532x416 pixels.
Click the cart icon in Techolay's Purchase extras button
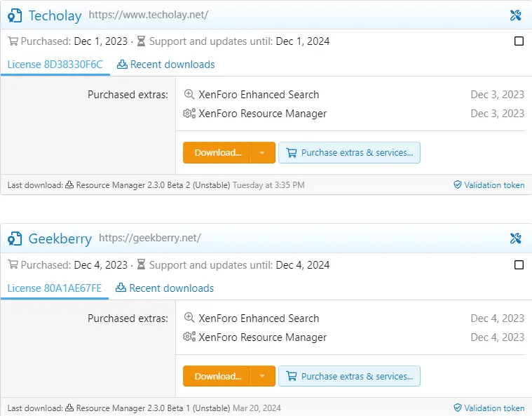pos(292,153)
